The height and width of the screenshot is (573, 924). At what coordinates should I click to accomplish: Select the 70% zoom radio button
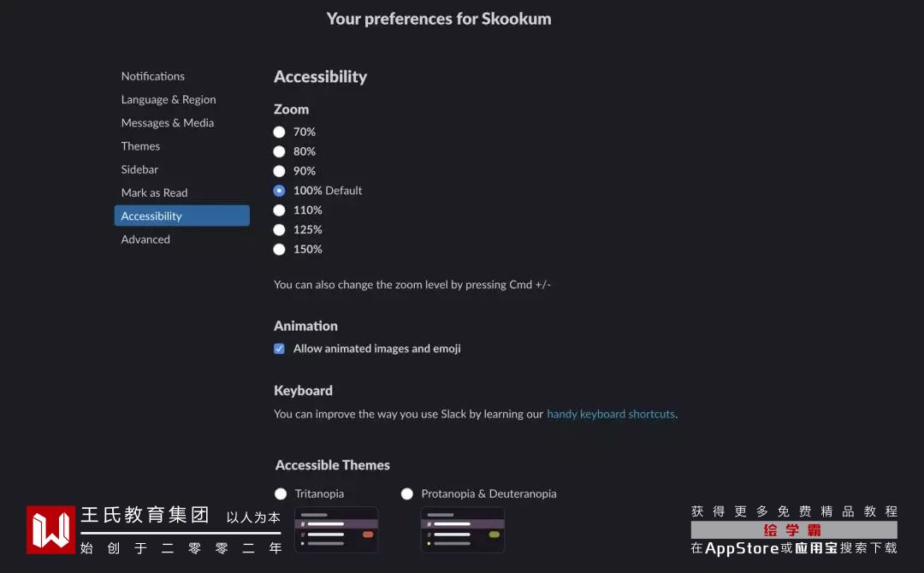pyautogui.click(x=279, y=132)
